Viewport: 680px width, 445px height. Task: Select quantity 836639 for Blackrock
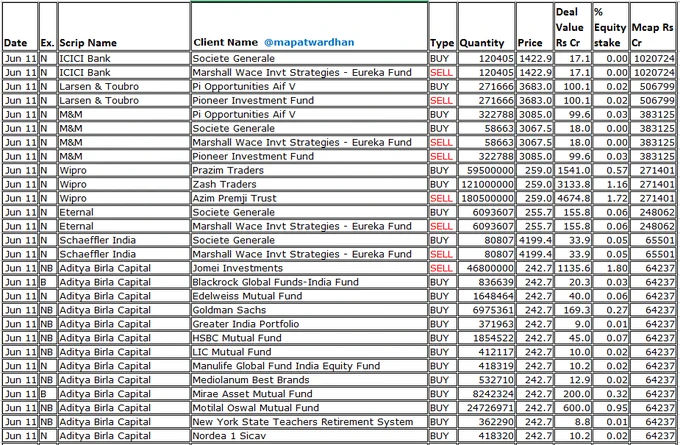486,282
